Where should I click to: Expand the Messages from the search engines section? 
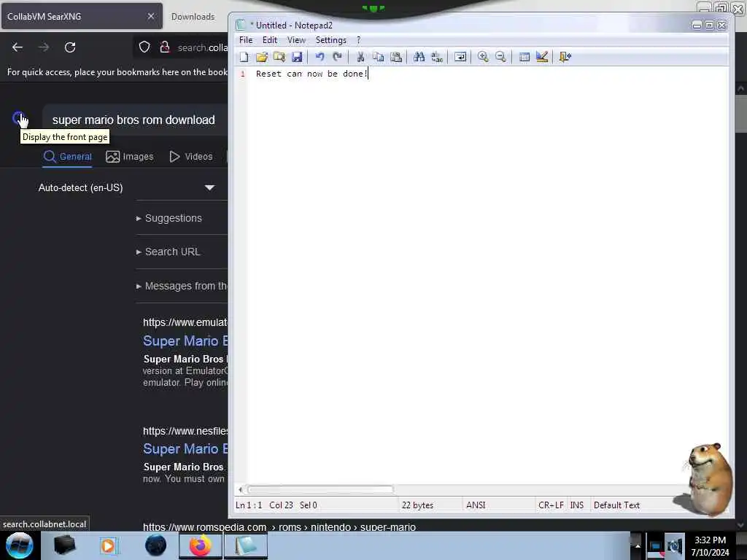coord(182,286)
